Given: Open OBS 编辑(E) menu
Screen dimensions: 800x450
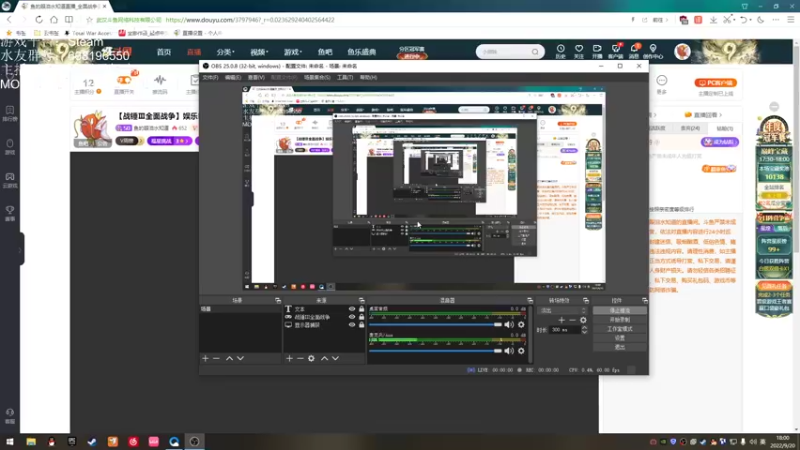Looking at the screenshot, I should pos(233,78).
